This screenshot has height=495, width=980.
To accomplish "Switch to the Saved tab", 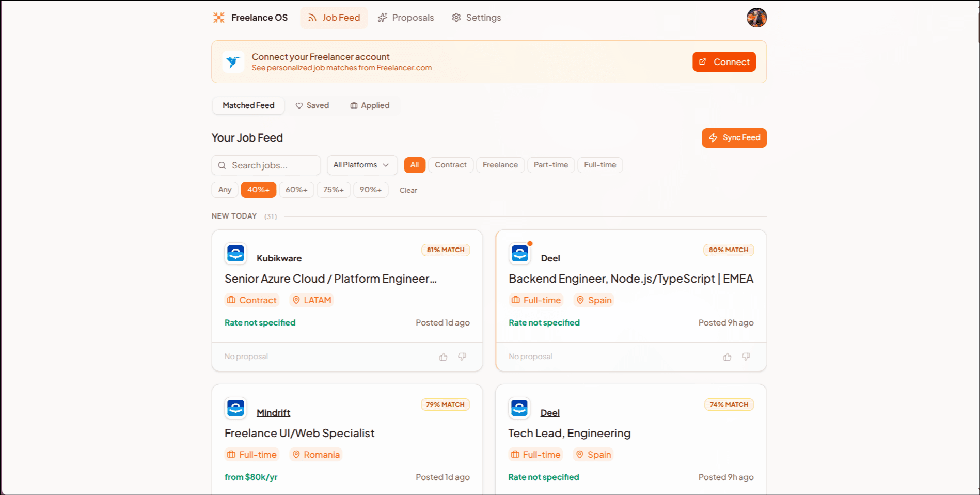I will coord(312,105).
